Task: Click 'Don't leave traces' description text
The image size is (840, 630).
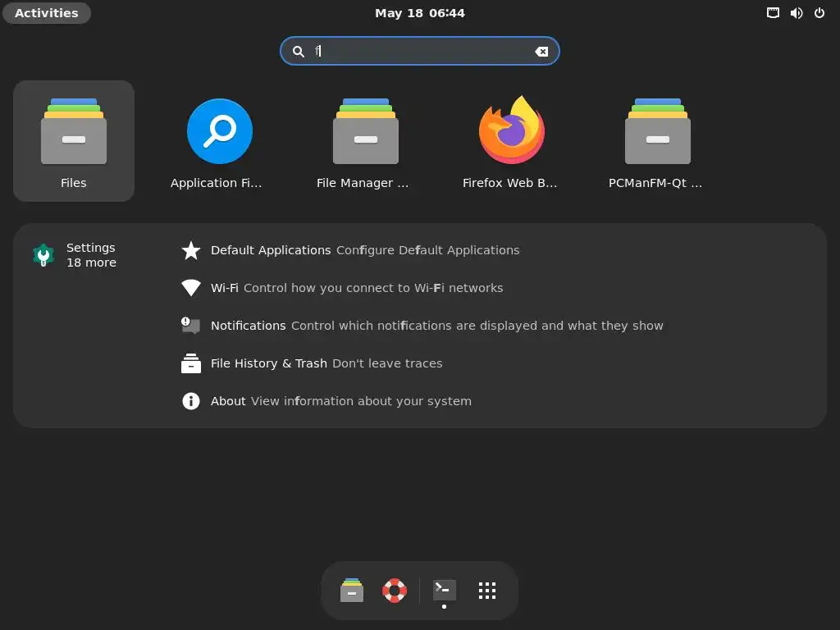Action: coord(387,363)
